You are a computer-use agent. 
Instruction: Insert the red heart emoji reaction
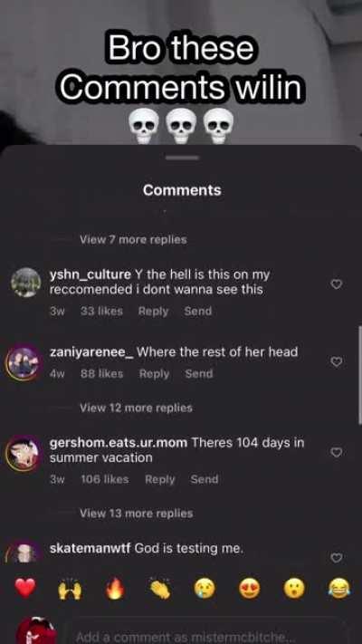(x=25, y=588)
